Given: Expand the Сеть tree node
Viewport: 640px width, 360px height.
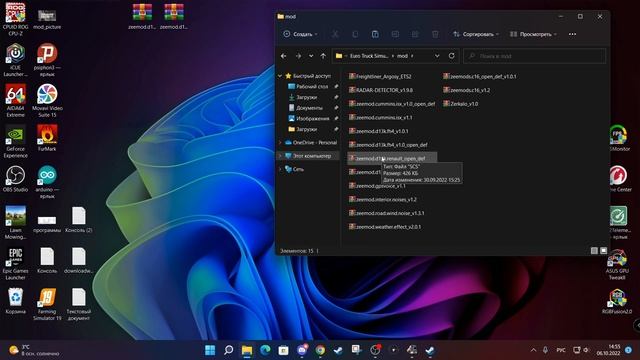Looking at the screenshot, I should [x=280, y=169].
